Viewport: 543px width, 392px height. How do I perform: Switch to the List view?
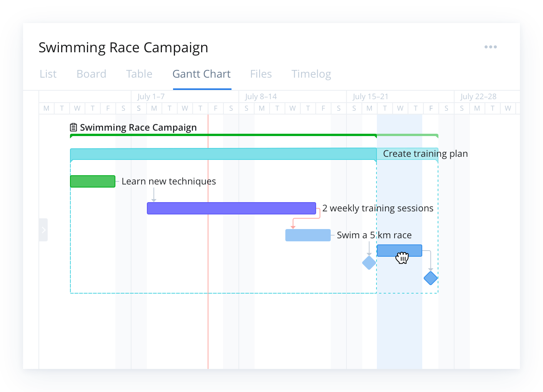(48, 74)
